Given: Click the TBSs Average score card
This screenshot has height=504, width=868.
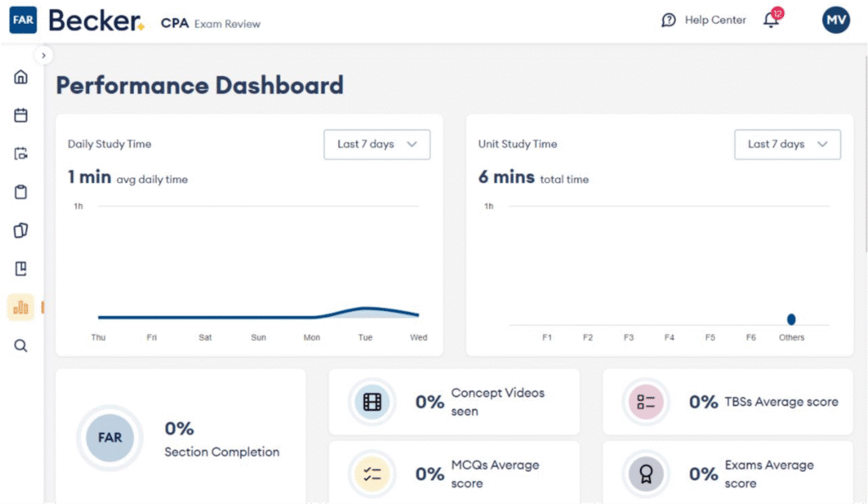Looking at the screenshot, I should click(727, 402).
